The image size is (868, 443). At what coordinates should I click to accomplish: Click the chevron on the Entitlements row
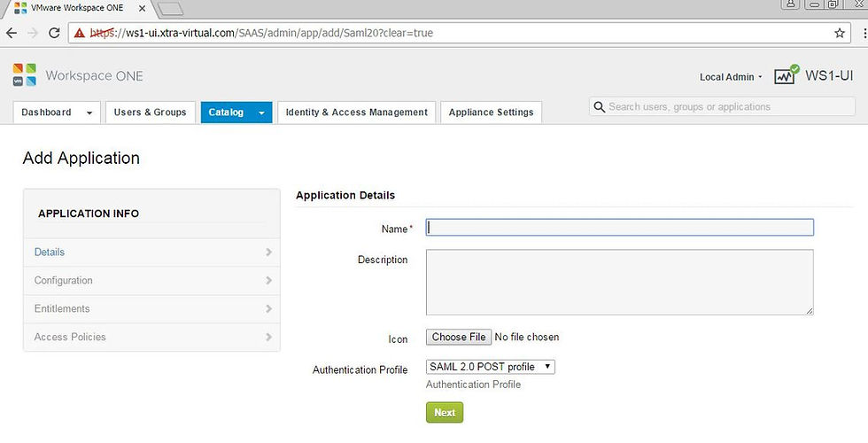(x=268, y=309)
